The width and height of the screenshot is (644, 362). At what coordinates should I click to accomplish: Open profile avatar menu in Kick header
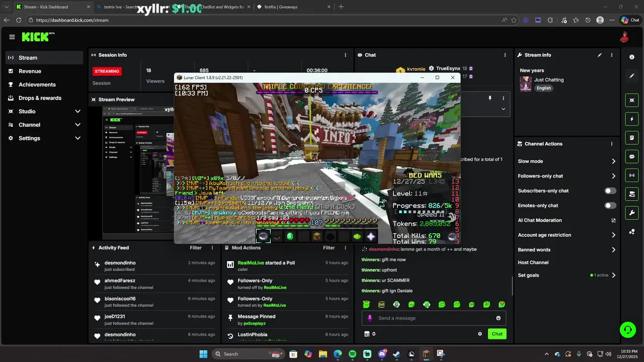[x=624, y=37]
